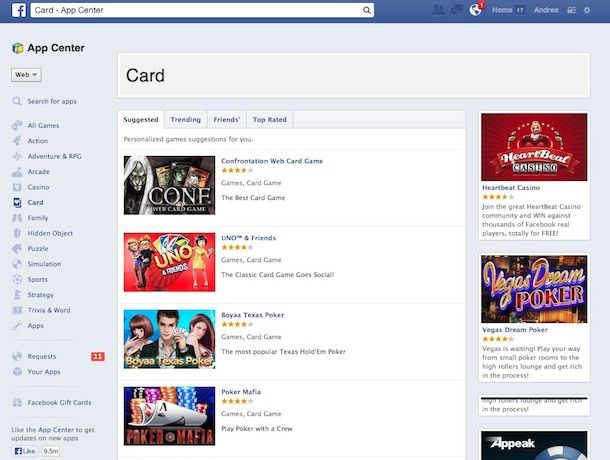Image resolution: width=610 pixels, height=460 pixels.
Task: Click the Arcade category icon
Action: 17,172
